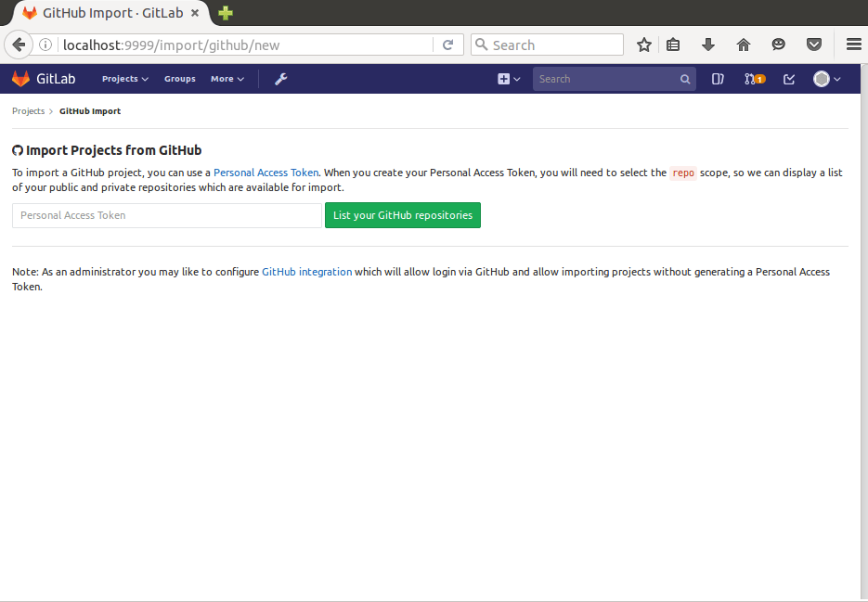868x602 pixels.
Task: Open the downloads arrow icon
Action: coord(708,45)
